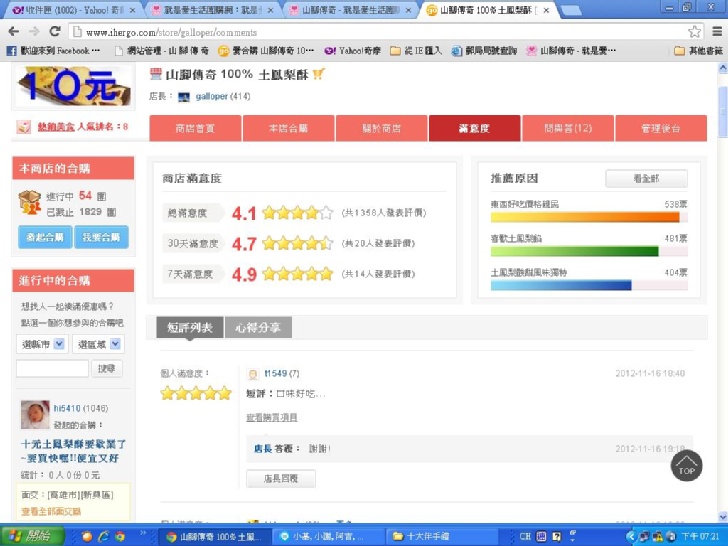
Task: Expand the 選區域 district dropdown
Action: pyautogui.click(x=99, y=344)
